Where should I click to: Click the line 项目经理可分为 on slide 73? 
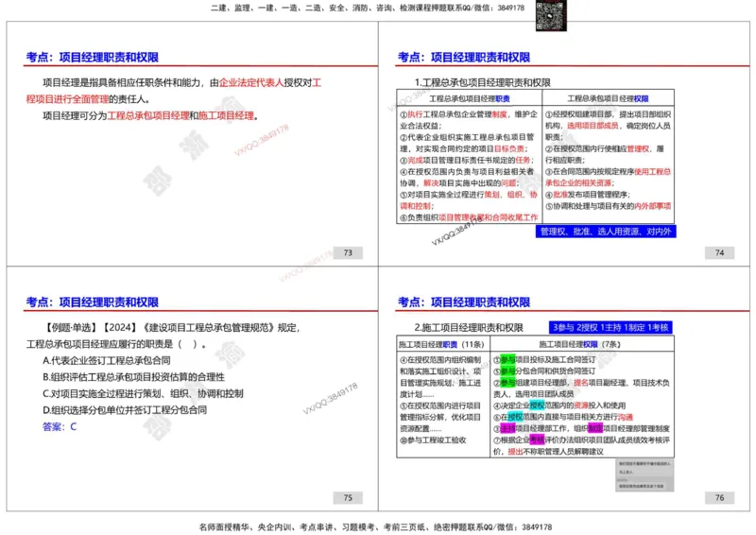[x=150, y=115]
